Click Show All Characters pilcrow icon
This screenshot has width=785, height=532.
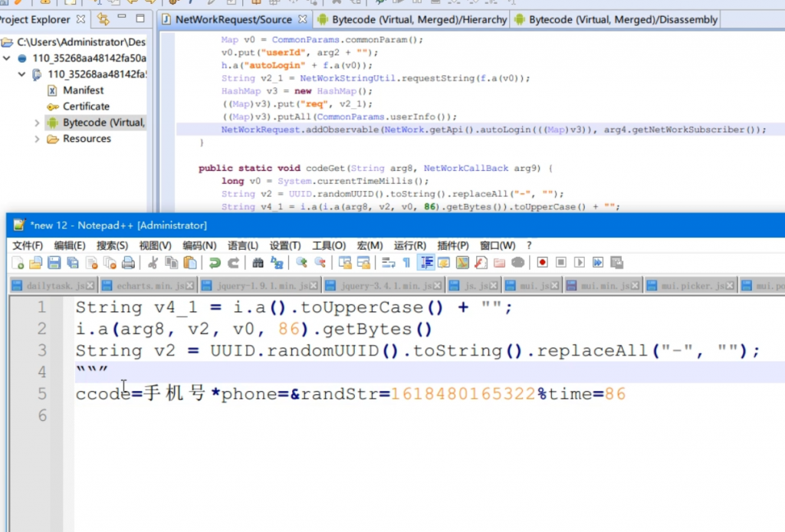(x=407, y=263)
